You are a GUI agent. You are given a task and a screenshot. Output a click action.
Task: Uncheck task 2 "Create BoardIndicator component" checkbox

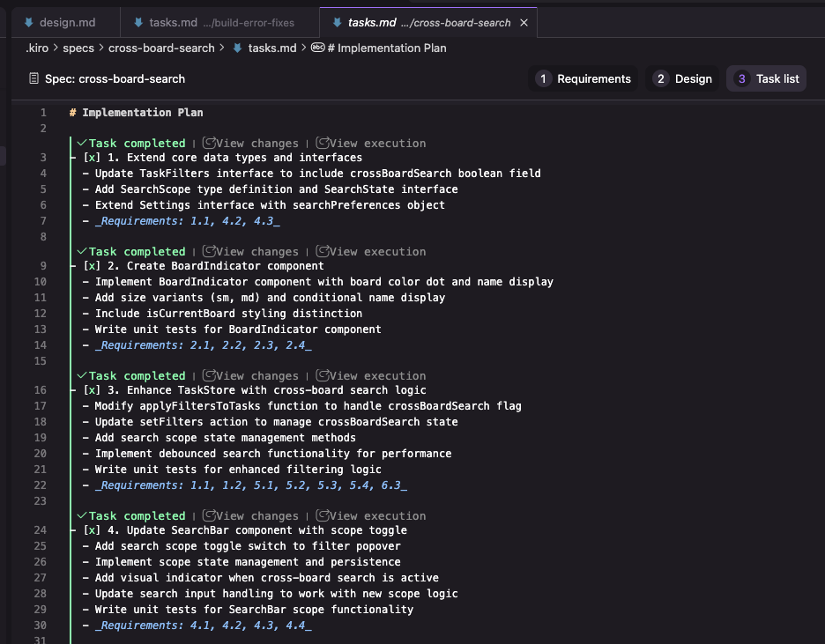tap(90, 267)
